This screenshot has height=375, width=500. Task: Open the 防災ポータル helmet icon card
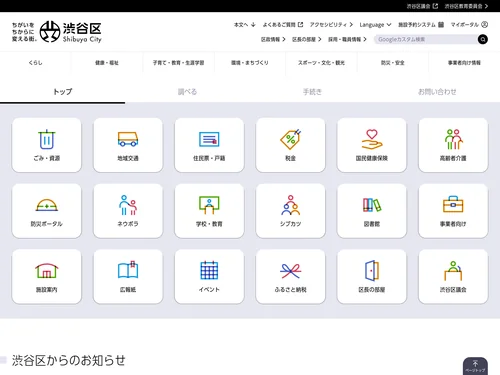47,211
